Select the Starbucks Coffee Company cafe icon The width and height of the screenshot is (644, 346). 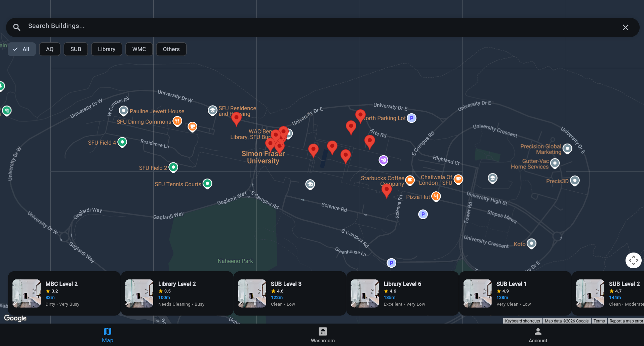pyautogui.click(x=410, y=180)
